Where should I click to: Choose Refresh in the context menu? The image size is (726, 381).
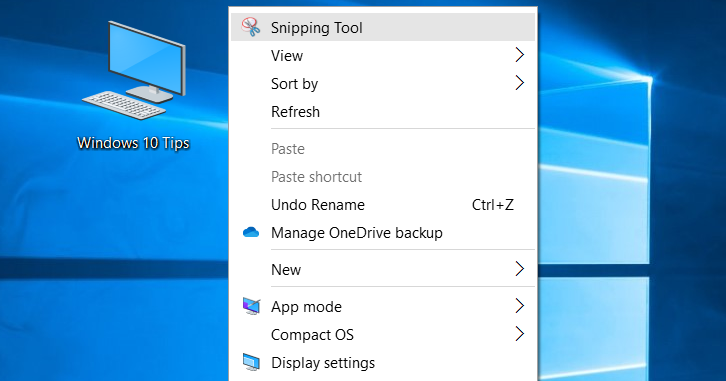pos(383,112)
